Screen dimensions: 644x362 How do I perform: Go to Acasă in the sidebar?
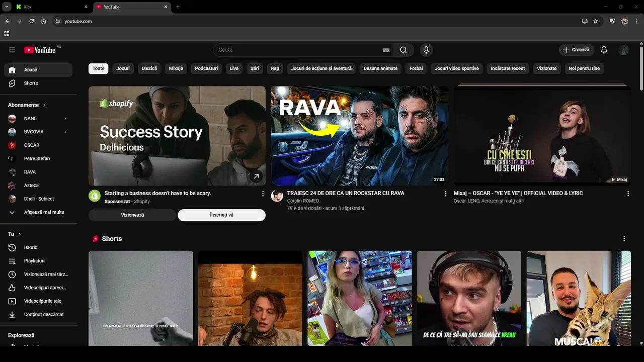click(x=38, y=70)
